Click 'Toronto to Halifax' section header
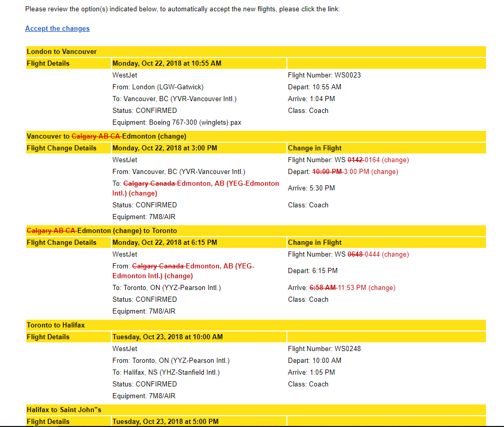The width and height of the screenshot is (504, 427). [256, 325]
